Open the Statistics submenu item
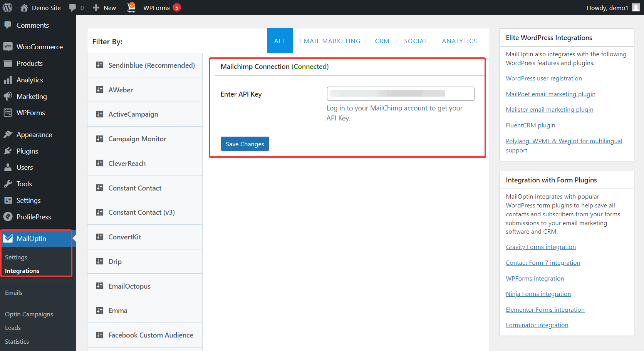The width and height of the screenshot is (644, 351). click(x=17, y=342)
